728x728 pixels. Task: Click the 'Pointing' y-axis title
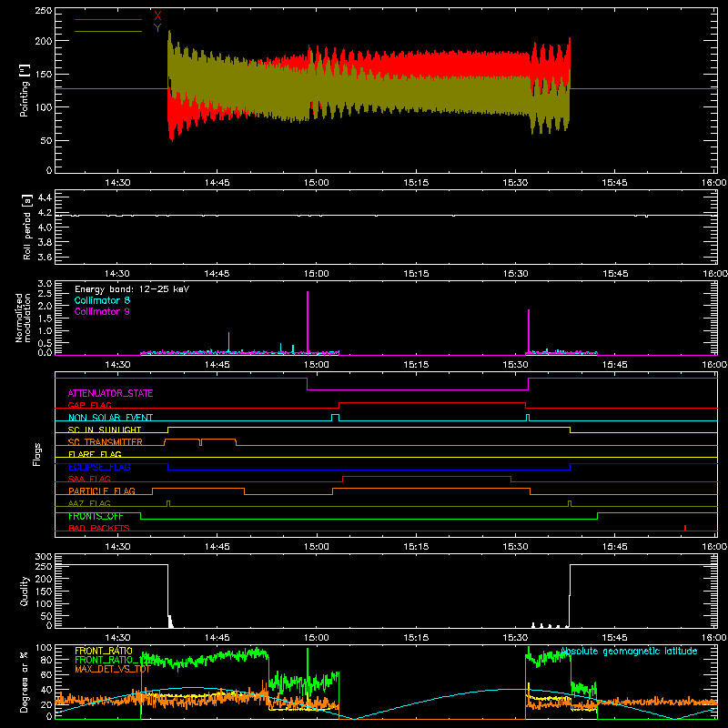pyautogui.click(x=25, y=90)
